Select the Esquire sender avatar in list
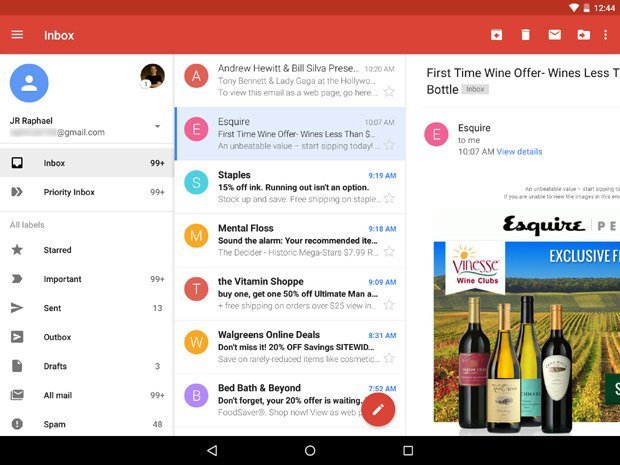Image resolution: width=620 pixels, height=465 pixels. (196, 129)
